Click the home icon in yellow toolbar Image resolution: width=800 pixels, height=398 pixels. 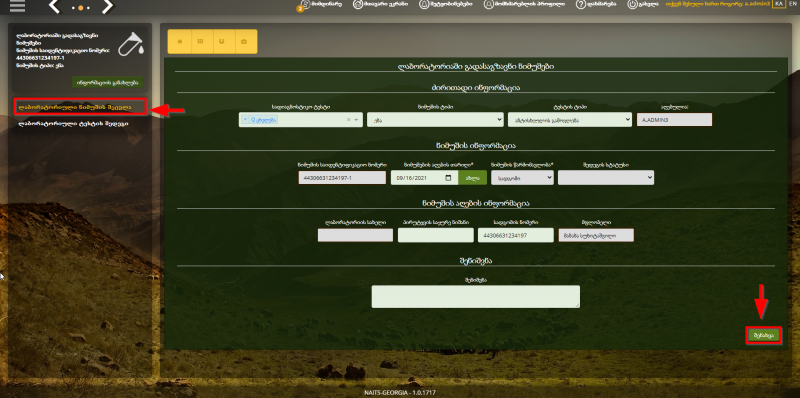[x=179, y=42]
